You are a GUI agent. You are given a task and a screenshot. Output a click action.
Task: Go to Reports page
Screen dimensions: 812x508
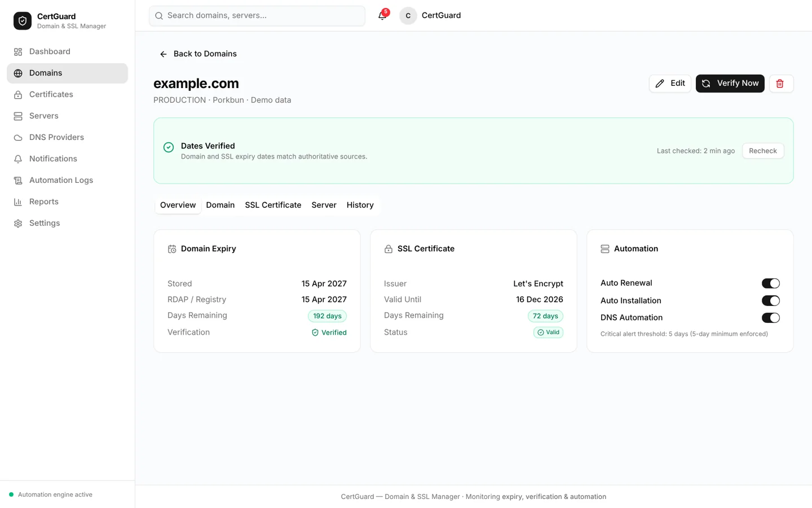68,202
